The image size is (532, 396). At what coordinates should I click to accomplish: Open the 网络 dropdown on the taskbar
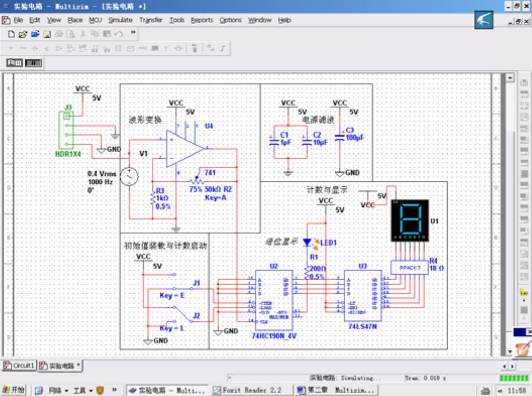[58, 390]
